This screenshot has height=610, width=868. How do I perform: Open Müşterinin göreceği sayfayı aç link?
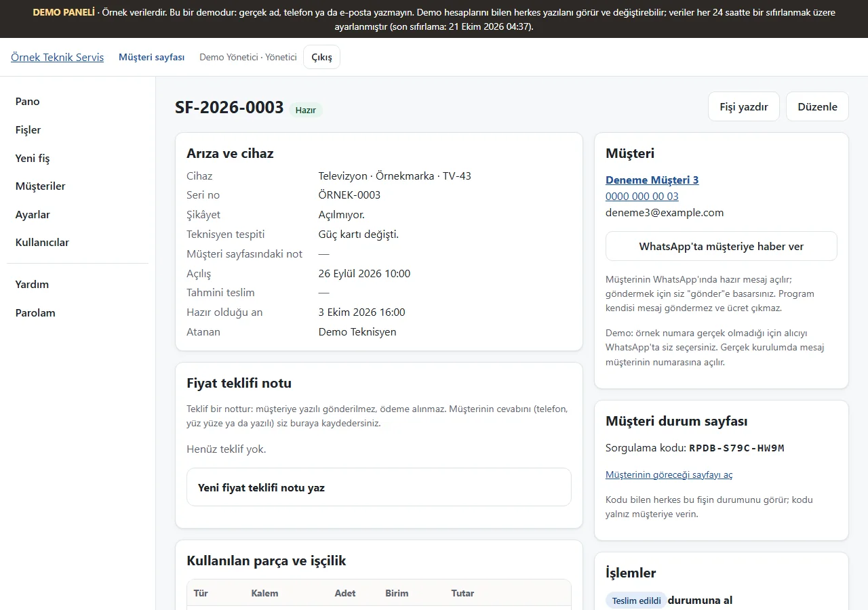pos(669,474)
